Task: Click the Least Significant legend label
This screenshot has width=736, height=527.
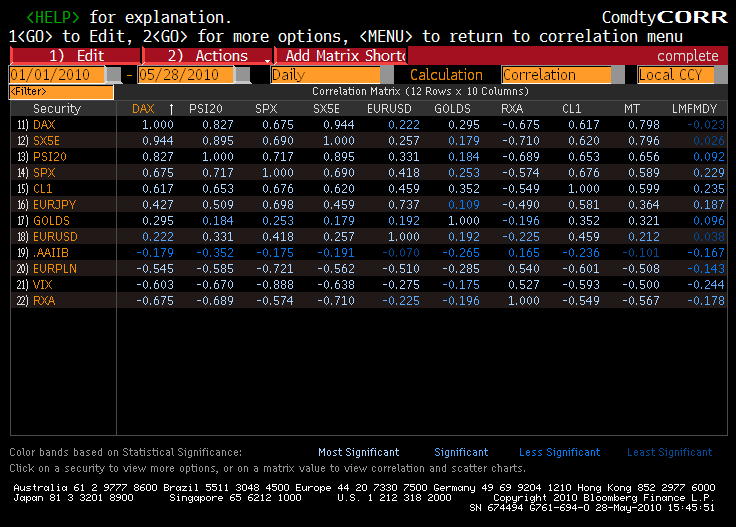Action: point(670,452)
